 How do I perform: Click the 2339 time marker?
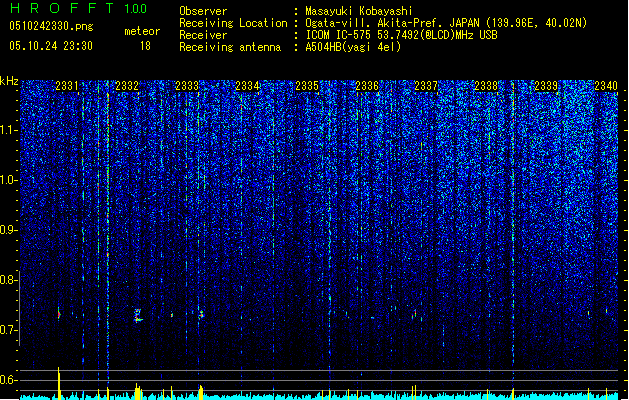click(546, 86)
